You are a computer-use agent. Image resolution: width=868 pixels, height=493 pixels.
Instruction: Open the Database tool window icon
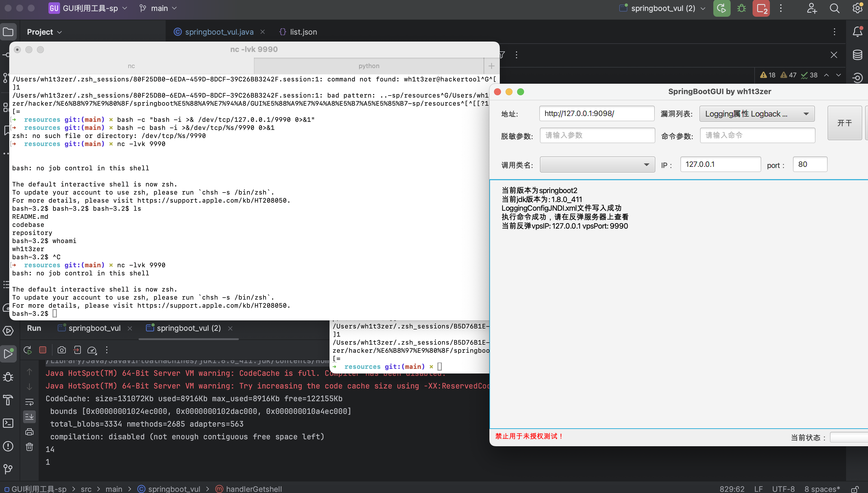[x=857, y=55]
